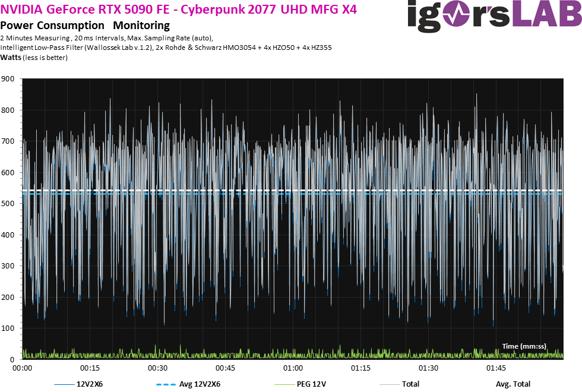The image size is (582, 392).
Task: Click the Avg 12V2X6 dashed legend swatch
Action: (166, 385)
